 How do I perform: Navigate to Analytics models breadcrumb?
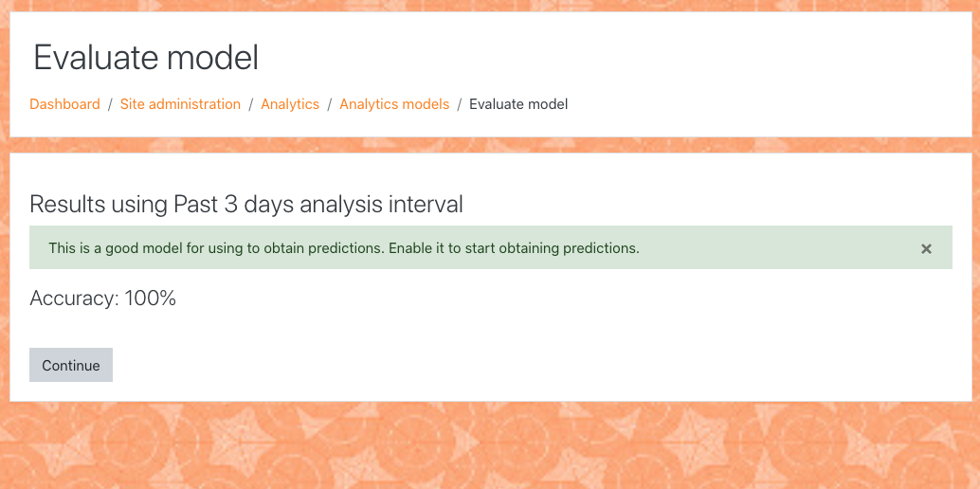394,104
